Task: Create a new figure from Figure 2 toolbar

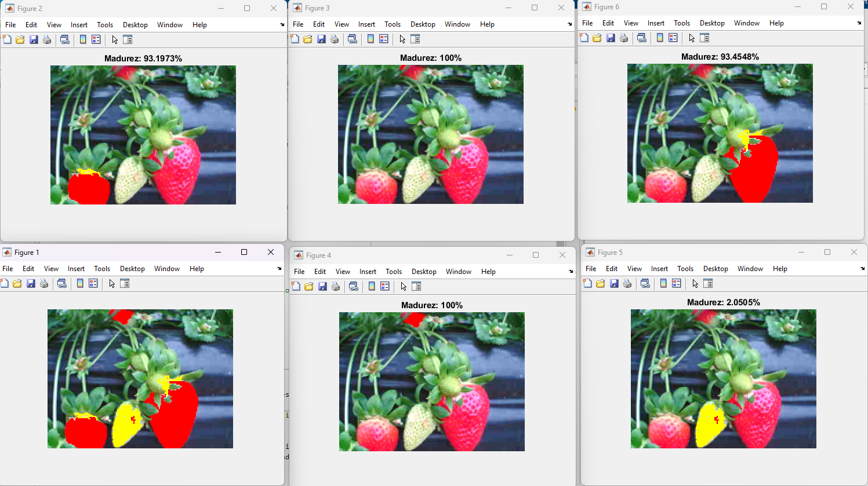Action: click(x=6, y=39)
